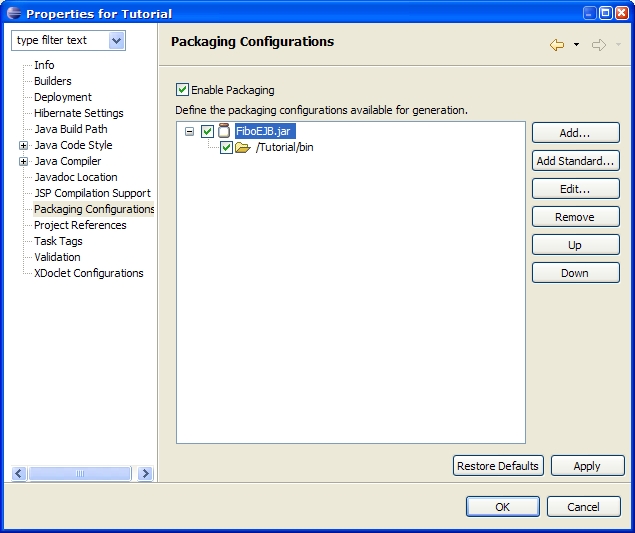
Task: Click the grayed Forward navigation arrow
Action: tap(599, 45)
